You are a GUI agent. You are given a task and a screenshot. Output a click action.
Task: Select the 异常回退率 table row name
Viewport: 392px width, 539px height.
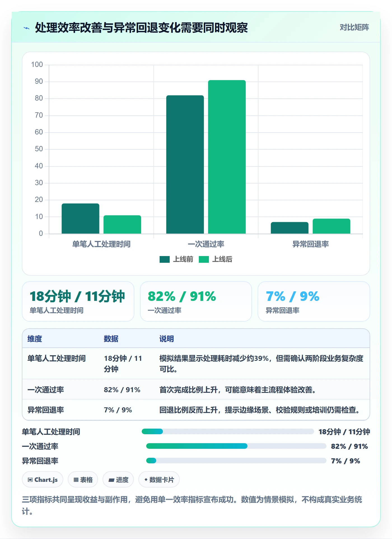coord(46,410)
